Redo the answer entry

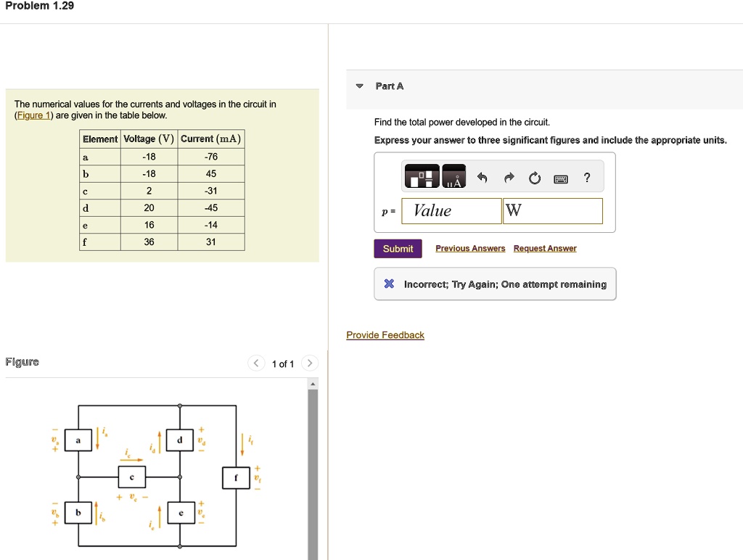tap(509, 177)
